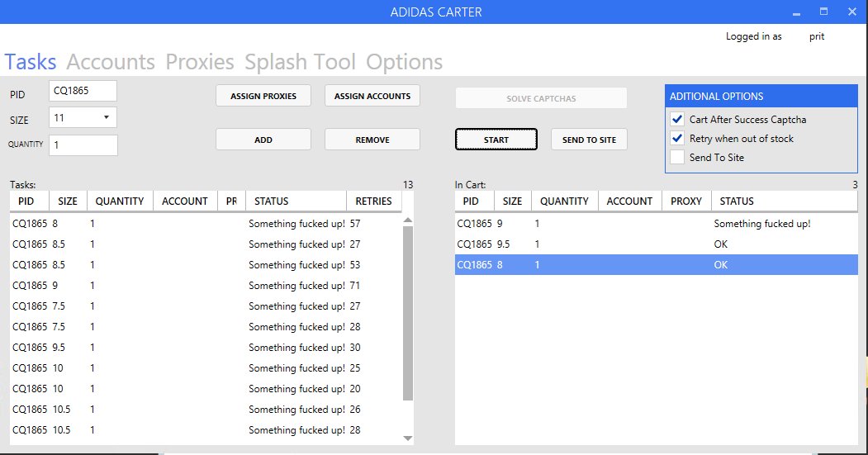Screen dimensions: 868x455
Task: Select size 10.5 task with 28 retries
Action: [206, 429]
